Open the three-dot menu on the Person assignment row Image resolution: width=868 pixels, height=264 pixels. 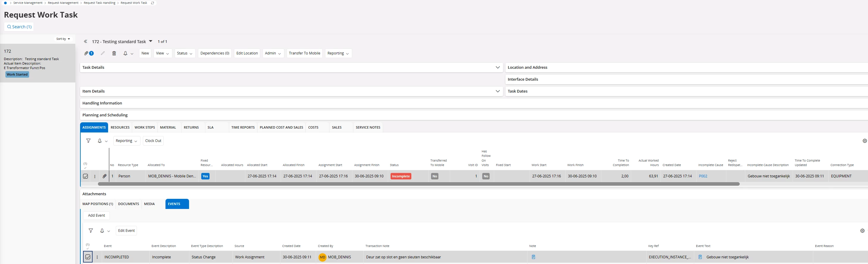tap(95, 176)
